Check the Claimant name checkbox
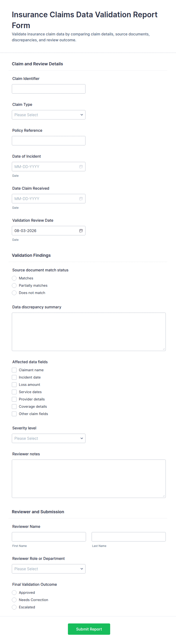176x644 pixels. (x=14, y=370)
